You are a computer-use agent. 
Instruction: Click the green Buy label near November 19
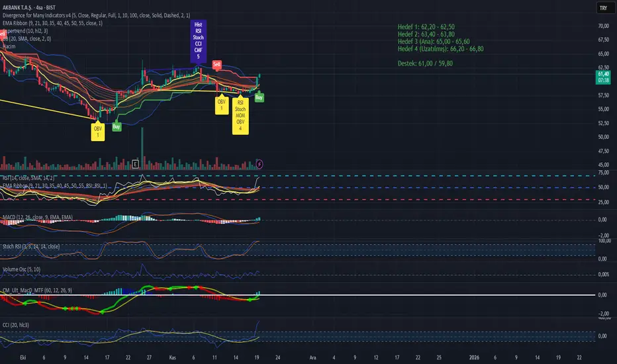point(259,97)
